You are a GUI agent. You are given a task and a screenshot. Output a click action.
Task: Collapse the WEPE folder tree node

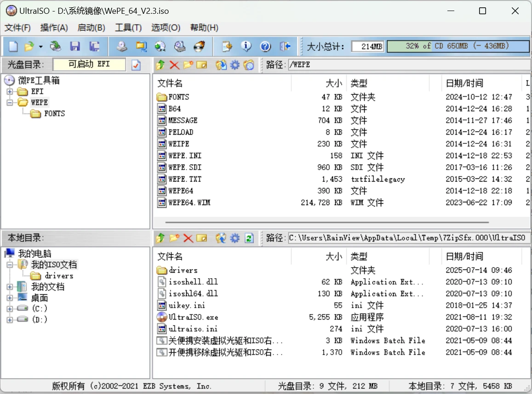click(x=10, y=103)
